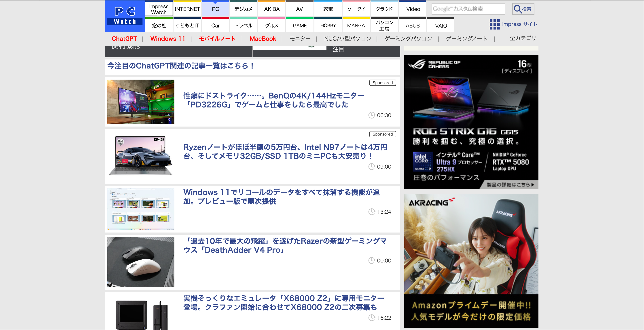The width and height of the screenshot is (644, 330).
Task: Focus the Google custom search field
Action: [468, 9]
